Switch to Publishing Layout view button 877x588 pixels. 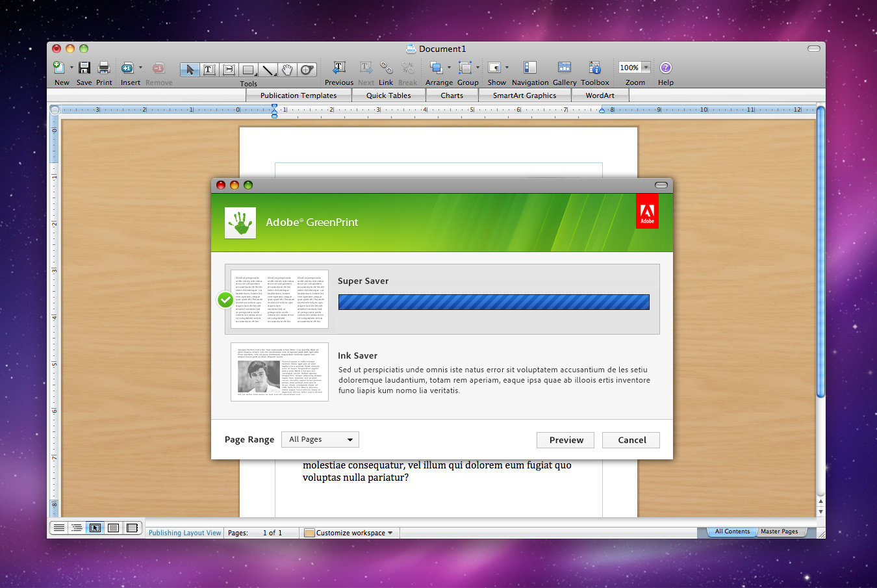click(x=95, y=528)
